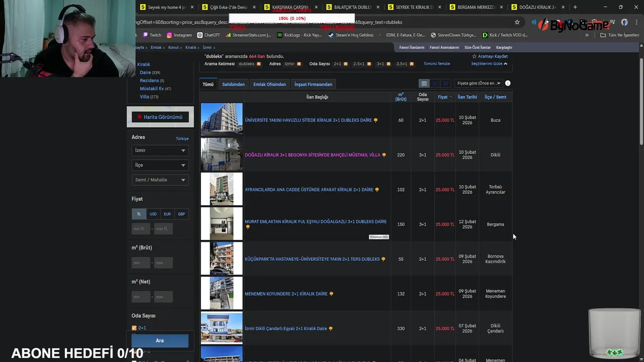The image size is (644, 362).
Task: Open the ChatGPT bookmark
Action: point(209,35)
